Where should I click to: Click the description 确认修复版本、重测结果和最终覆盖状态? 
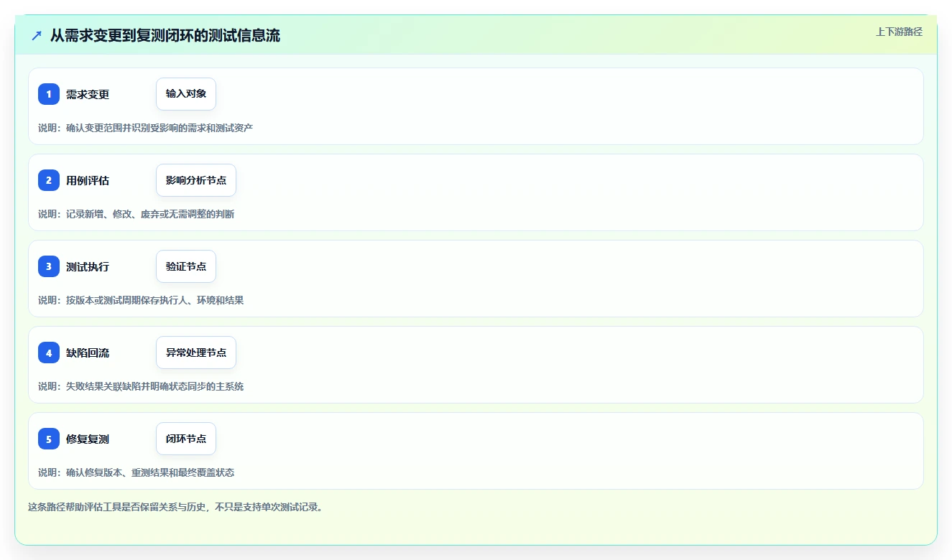pyautogui.click(x=150, y=472)
